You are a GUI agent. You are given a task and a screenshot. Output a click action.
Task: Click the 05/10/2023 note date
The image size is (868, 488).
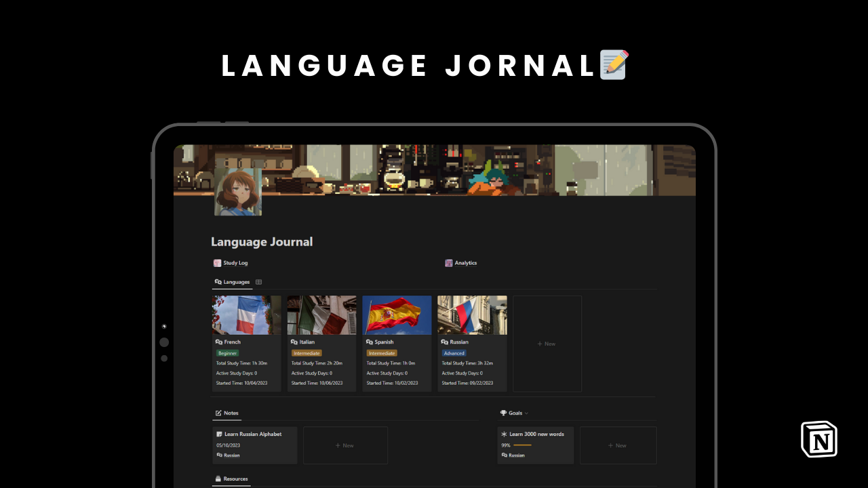click(229, 445)
